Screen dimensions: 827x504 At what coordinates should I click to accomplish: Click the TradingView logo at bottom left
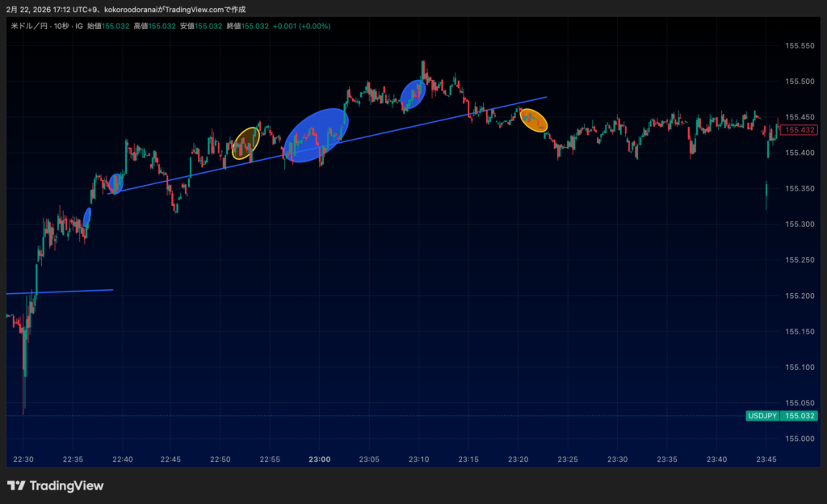[x=55, y=485]
